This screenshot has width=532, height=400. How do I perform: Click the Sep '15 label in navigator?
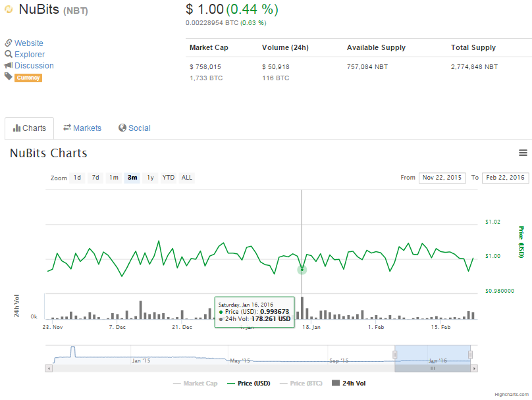339,361
